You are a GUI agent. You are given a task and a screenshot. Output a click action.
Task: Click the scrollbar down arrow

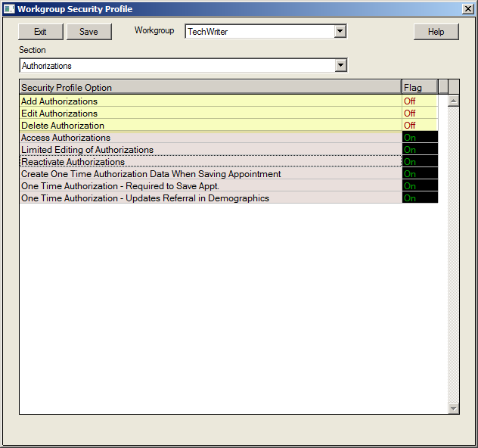coord(454,408)
